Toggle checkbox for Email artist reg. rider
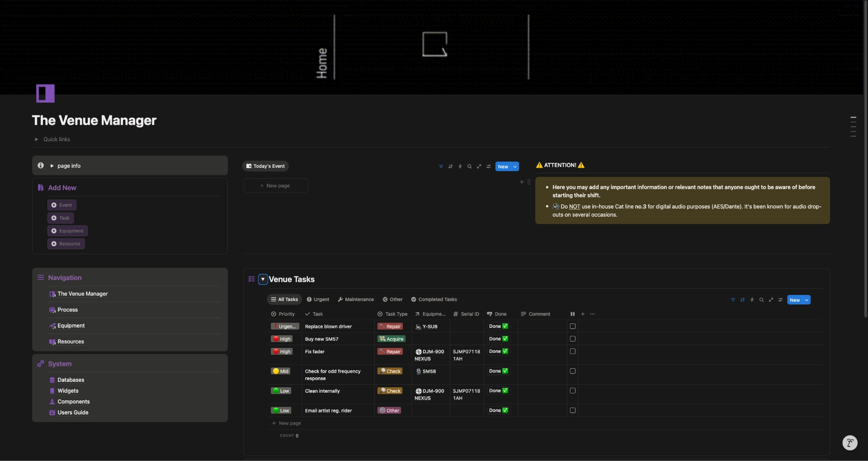This screenshot has height=461, width=868. click(572, 410)
